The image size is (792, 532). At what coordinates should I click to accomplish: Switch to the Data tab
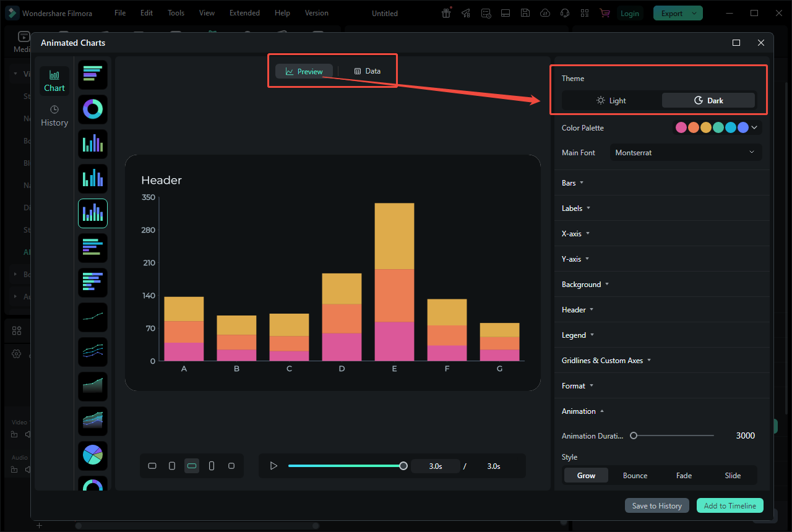point(368,71)
